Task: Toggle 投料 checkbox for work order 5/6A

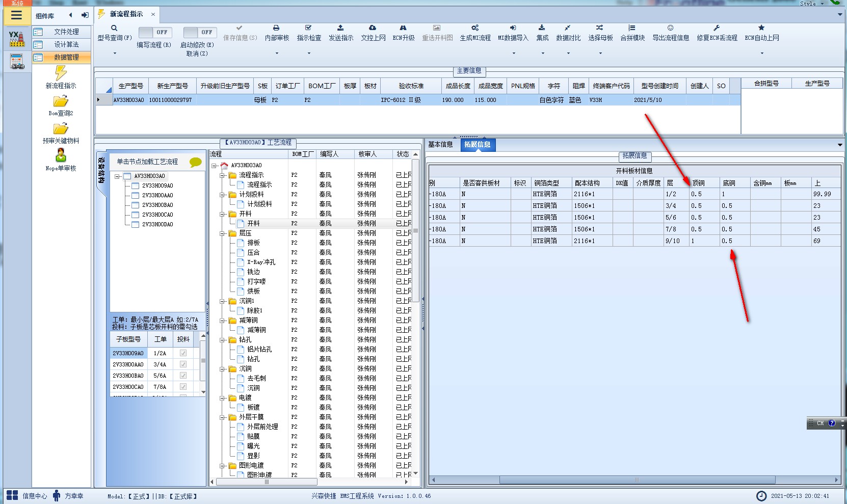Action: coord(183,376)
